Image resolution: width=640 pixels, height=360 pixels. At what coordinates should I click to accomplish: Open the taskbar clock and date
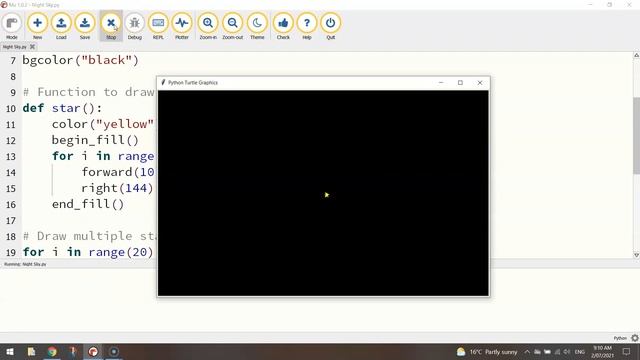click(x=602, y=351)
